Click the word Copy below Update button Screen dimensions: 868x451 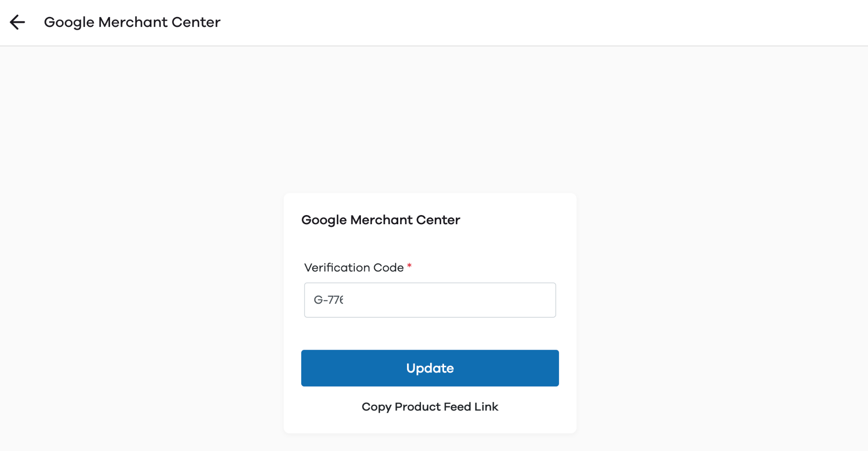(x=377, y=407)
